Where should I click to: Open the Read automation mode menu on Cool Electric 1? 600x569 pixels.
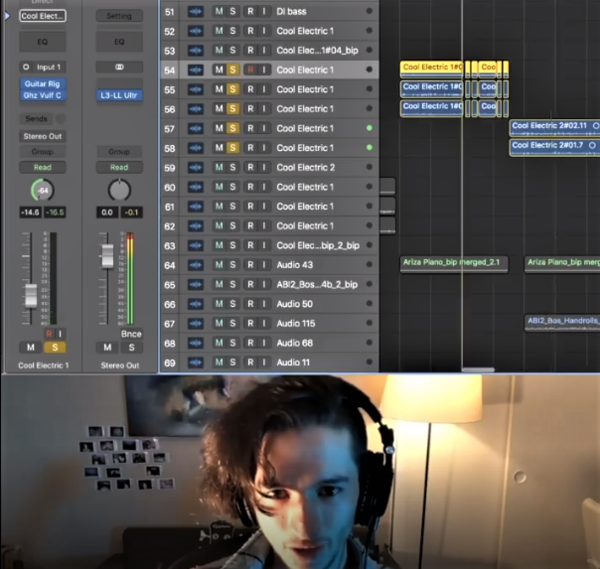pos(42,167)
